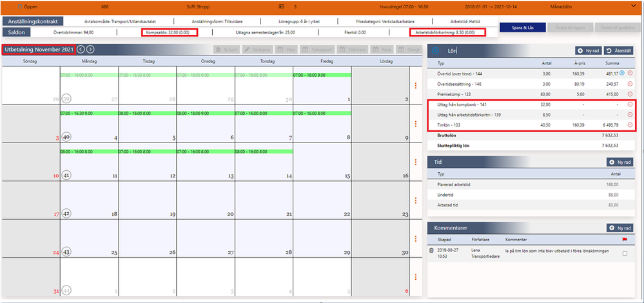Select the Anställningskontrakt tab label
The height and width of the screenshot is (303, 644).
(x=33, y=21)
